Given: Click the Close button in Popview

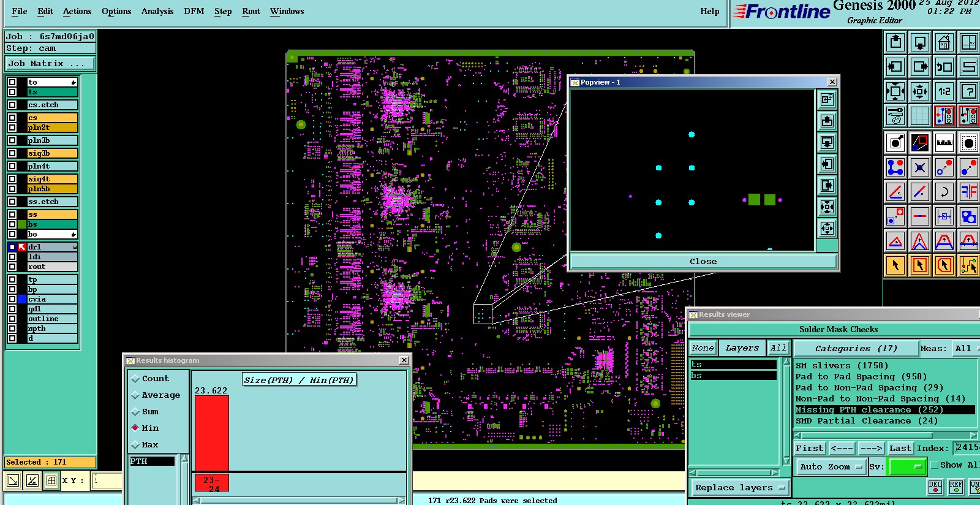Looking at the screenshot, I should pyautogui.click(x=703, y=262).
